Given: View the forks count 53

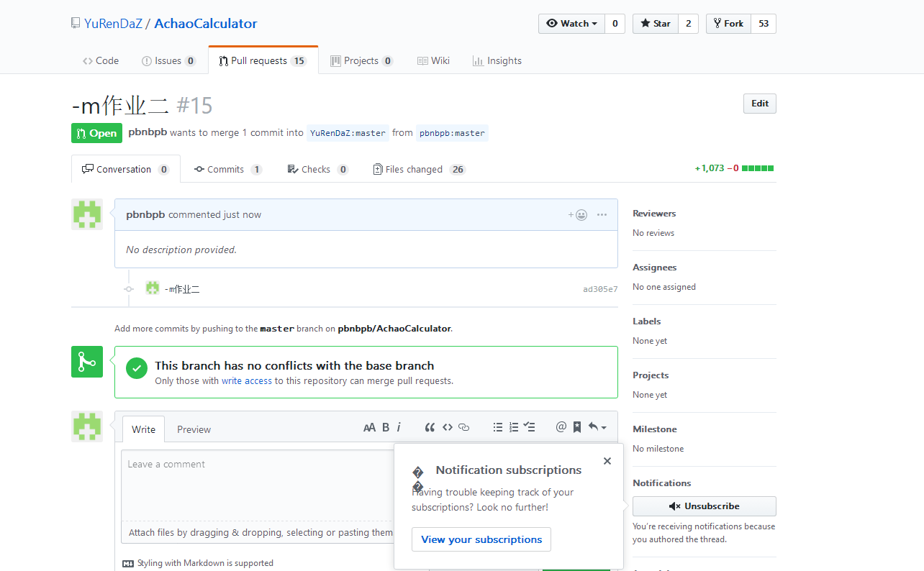Looking at the screenshot, I should [764, 24].
